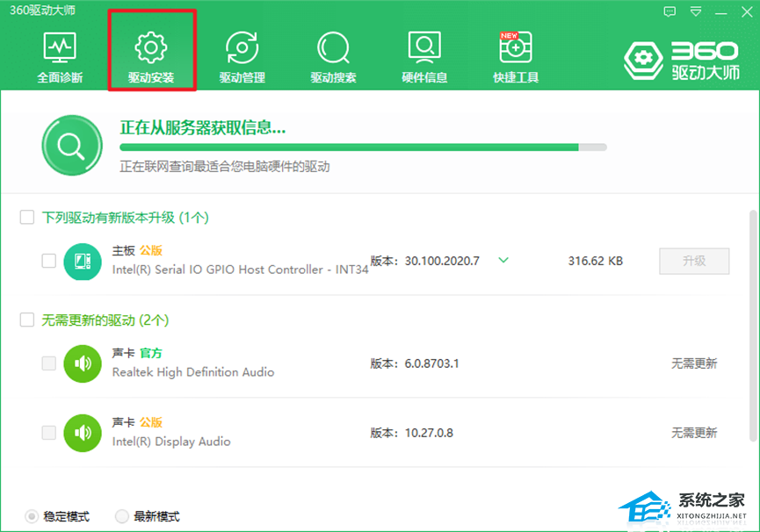The width and height of the screenshot is (760, 532).
Task: Open the 全面诊断 diagnosis icon
Action: [x=60, y=48]
